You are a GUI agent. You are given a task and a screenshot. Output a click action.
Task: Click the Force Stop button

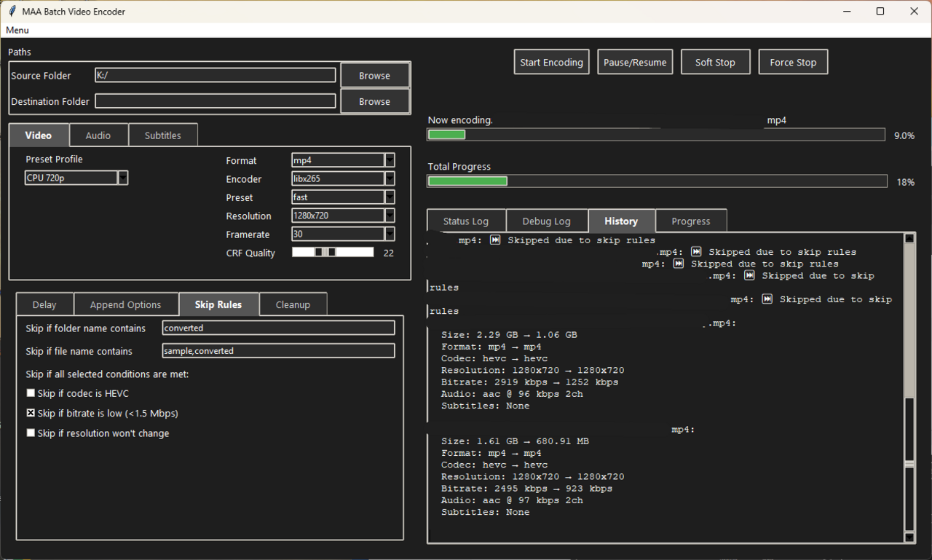(793, 62)
